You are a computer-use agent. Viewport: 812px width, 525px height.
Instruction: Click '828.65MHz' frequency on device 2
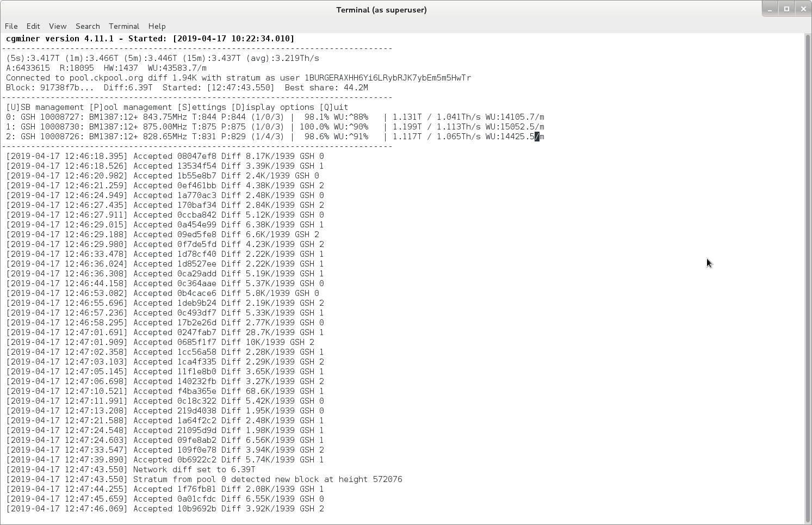click(x=165, y=137)
